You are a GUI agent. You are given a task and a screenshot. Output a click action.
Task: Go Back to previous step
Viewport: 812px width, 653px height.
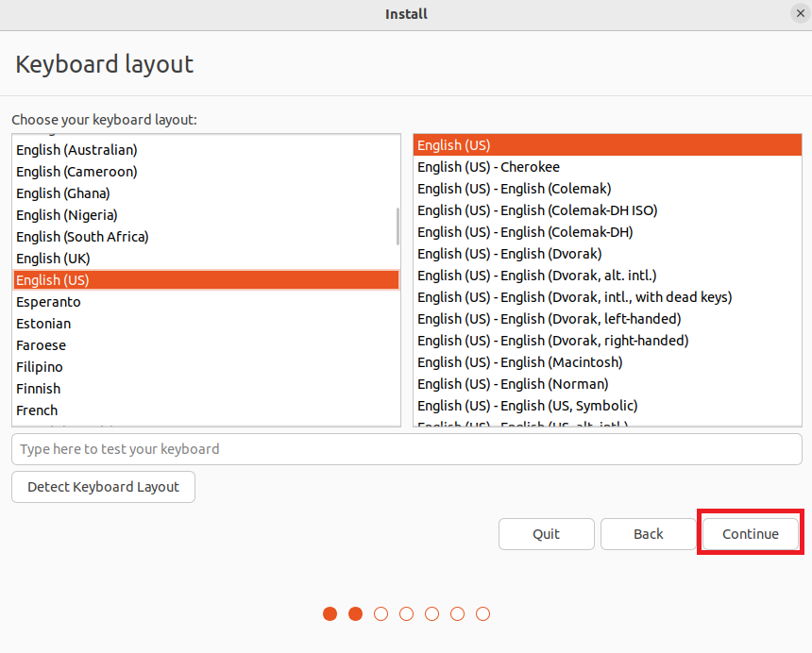coord(649,534)
